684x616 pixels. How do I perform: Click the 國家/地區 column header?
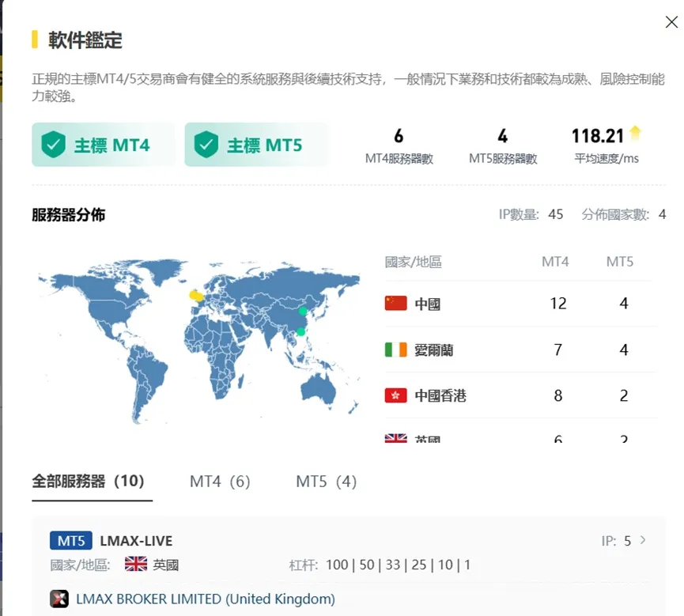click(x=413, y=262)
